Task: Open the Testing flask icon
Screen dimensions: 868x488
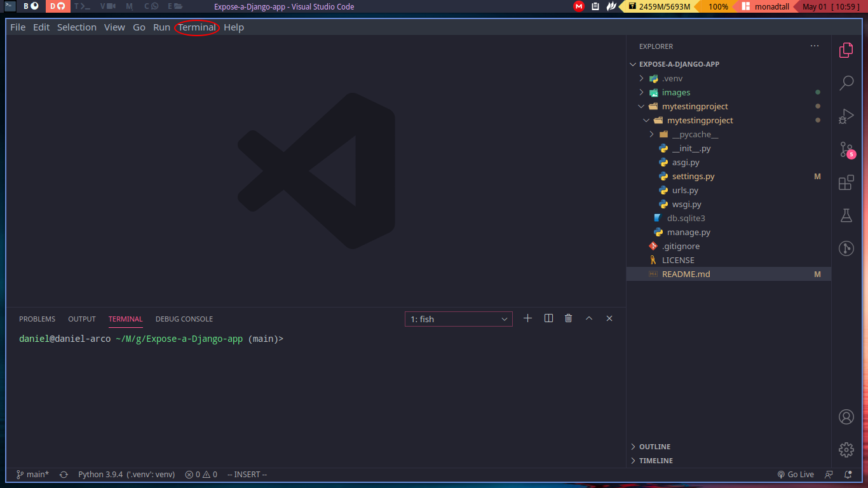Action: [846, 216]
